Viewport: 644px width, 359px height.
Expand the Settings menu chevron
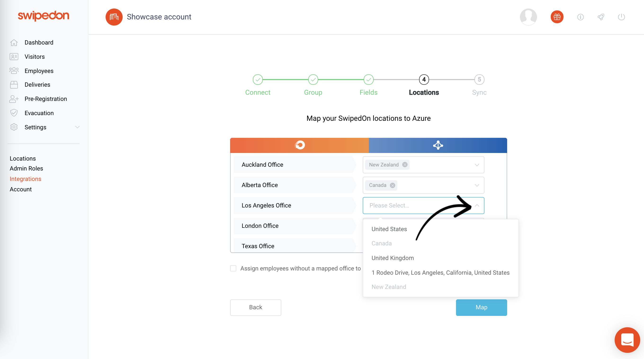pos(77,127)
